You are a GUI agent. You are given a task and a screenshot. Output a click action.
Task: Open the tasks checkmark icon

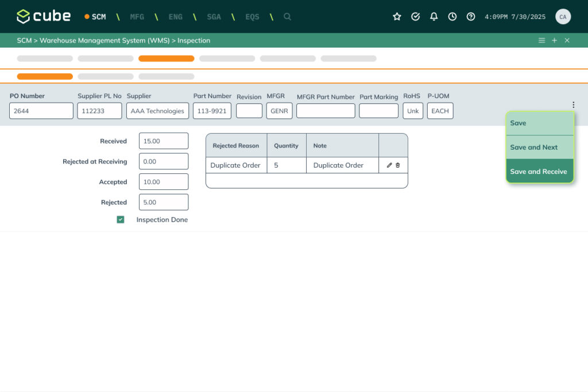pos(416,17)
